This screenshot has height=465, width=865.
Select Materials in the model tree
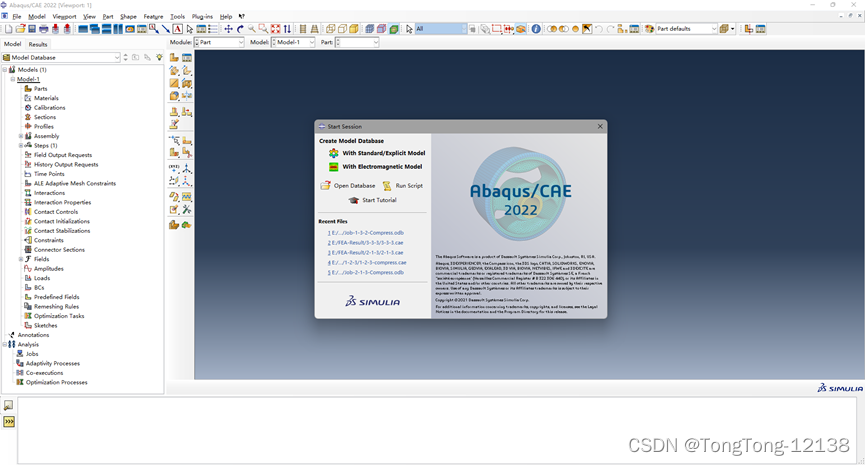tap(46, 98)
